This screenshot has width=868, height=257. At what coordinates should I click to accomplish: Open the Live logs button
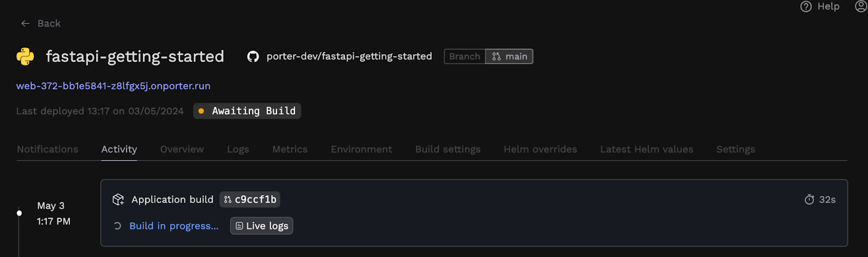pyautogui.click(x=261, y=226)
